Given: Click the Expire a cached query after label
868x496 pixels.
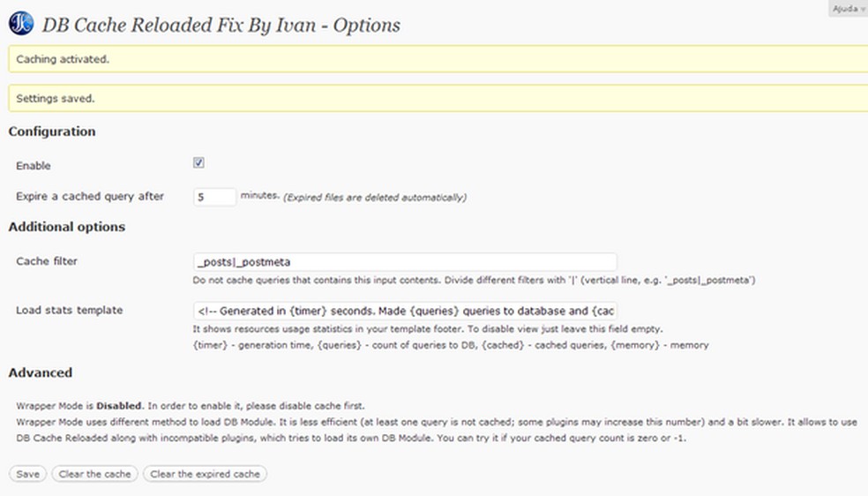Looking at the screenshot, I should (90, 196).
